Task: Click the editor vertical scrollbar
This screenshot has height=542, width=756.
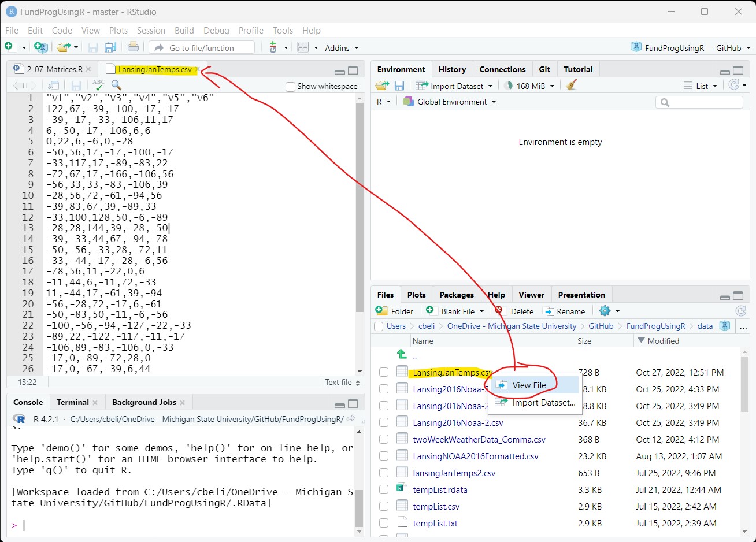Action: pyautogui.click(x=360, y=208)
